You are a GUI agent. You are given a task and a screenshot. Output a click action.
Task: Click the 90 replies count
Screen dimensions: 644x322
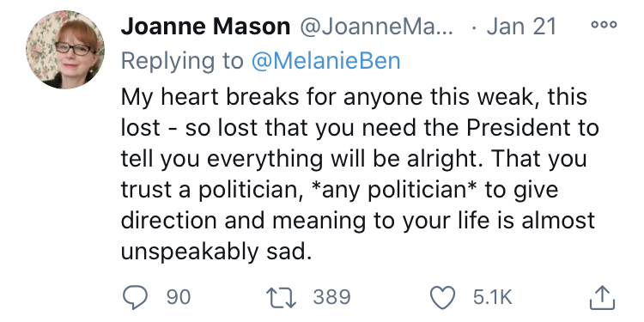[179, 297]
